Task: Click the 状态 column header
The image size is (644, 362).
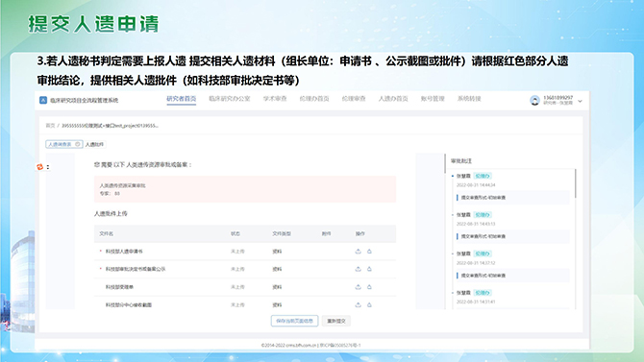Action: [235, 233]
